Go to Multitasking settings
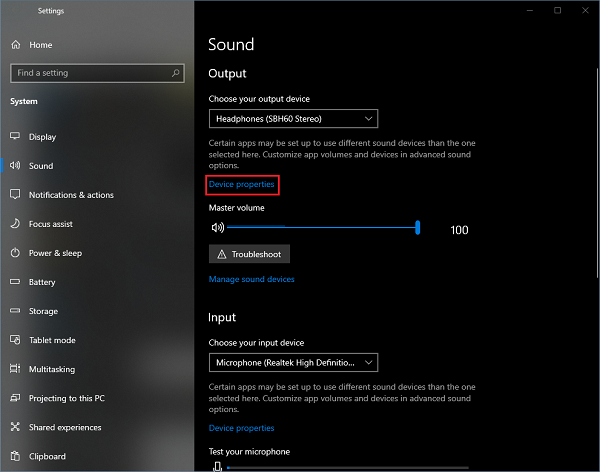The image size is (600, 472). (x=52, y=369)
